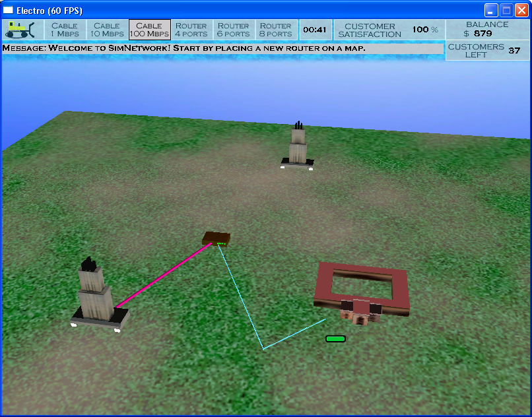Click the green status bar near red building

click(x=335, y=339)
